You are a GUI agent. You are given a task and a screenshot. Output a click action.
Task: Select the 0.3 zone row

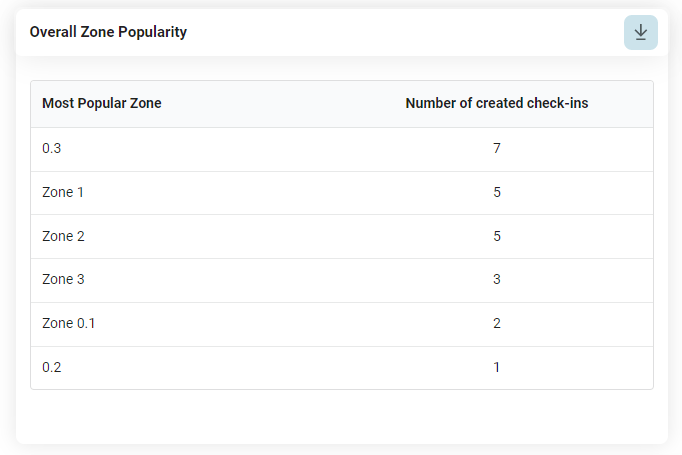pos(341,149)
